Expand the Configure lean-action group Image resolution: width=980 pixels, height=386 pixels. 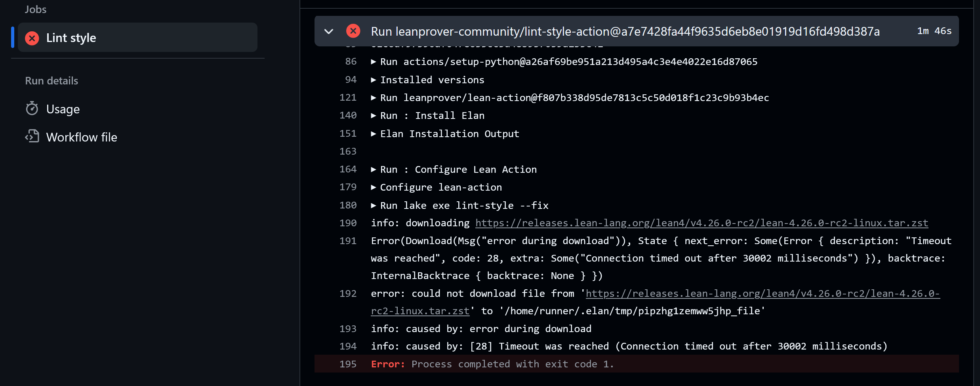(x=373, y=187)
